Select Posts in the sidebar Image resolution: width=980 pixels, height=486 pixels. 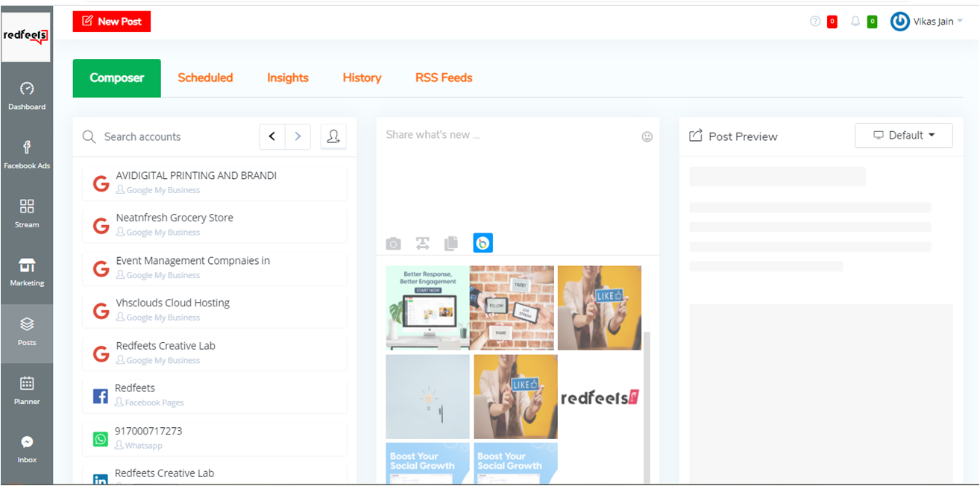pos(27,332)
